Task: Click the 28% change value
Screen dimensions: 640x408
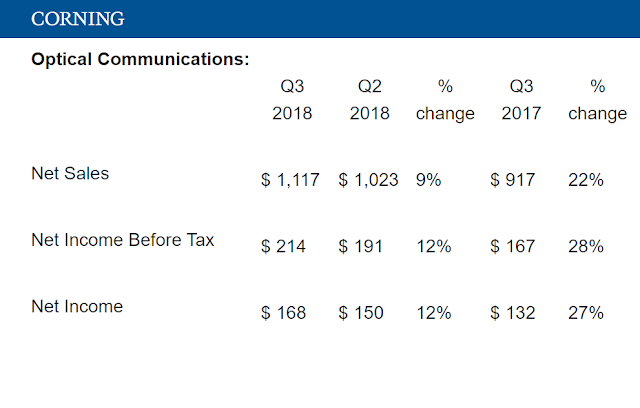Action: point(586,246)
